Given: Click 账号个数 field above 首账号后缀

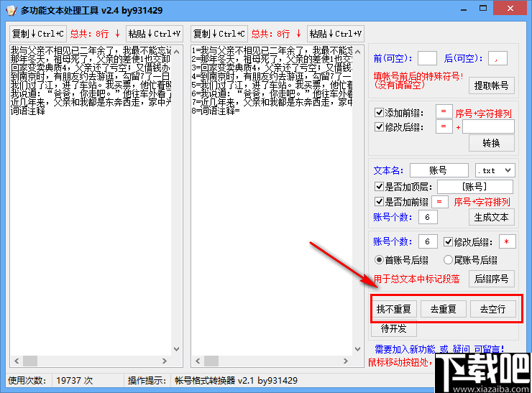Looking at the screenshot, I should [428, 241].
